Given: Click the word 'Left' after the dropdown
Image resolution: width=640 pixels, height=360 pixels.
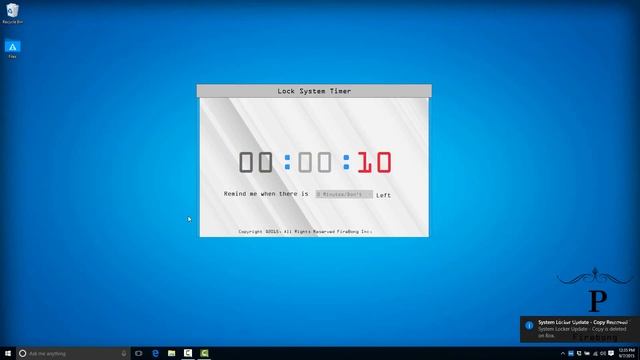Looking at the screenshot, I should 383,196.
